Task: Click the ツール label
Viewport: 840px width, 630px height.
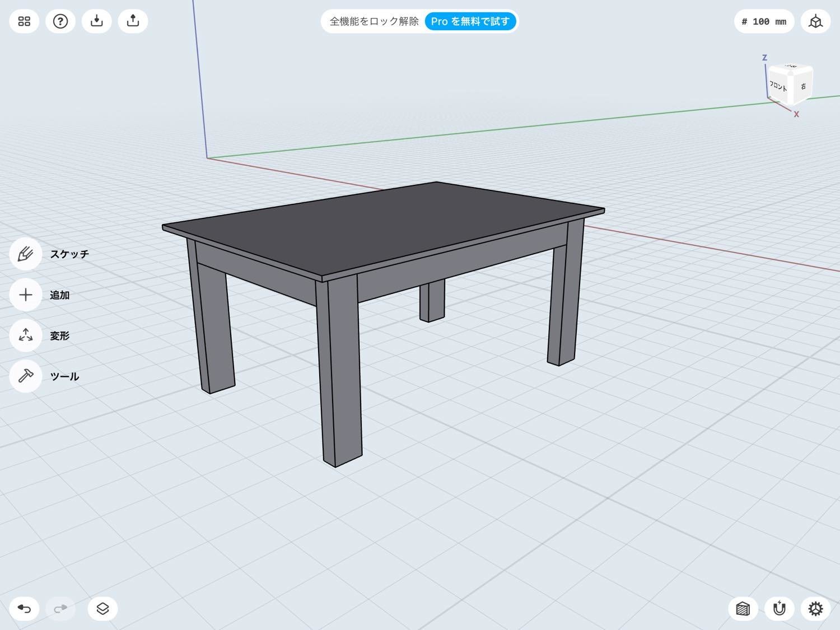Action: click(64, 376)
